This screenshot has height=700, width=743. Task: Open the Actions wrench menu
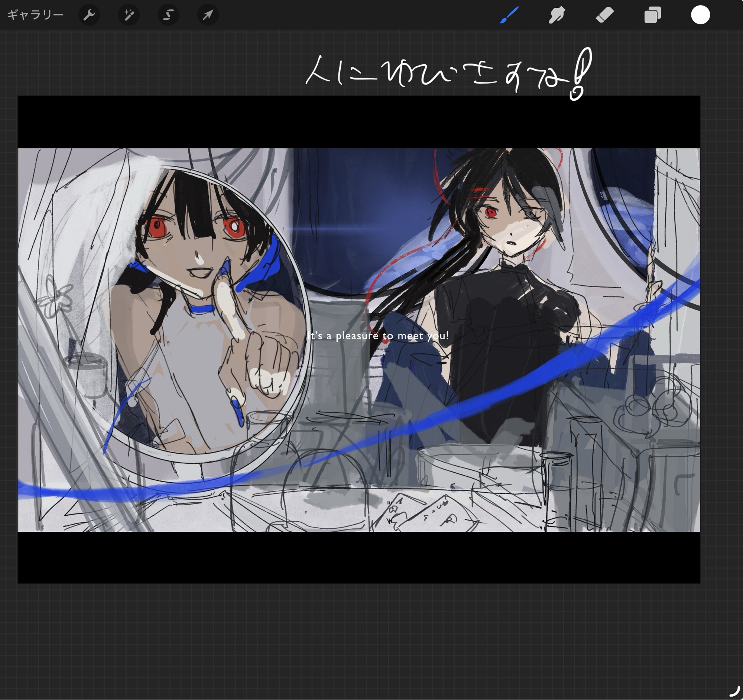tap(89, 15)
